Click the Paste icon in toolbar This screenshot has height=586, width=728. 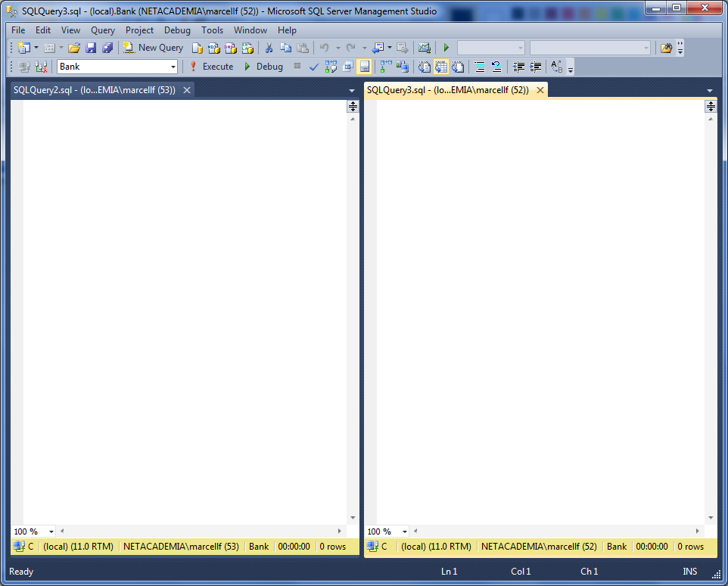(x=303, y=48)
